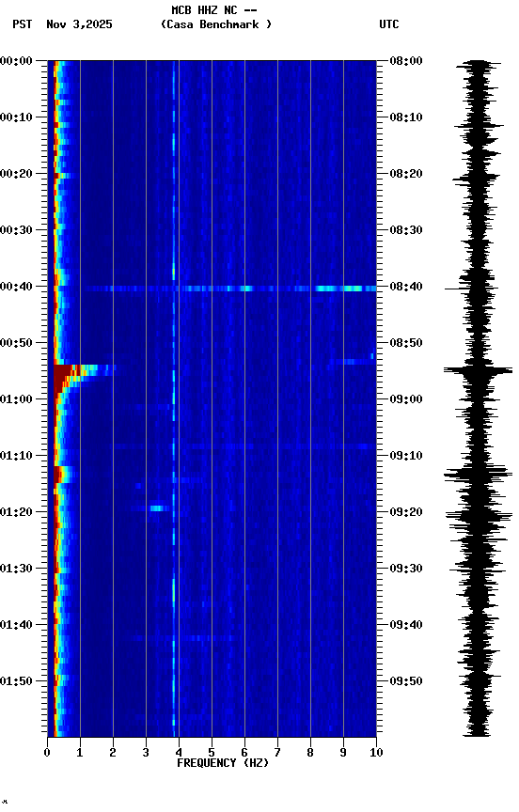Viewport: 519px width, 812px height.
Task: Click the UTC time label 08:10
Action: pos(406,117)
